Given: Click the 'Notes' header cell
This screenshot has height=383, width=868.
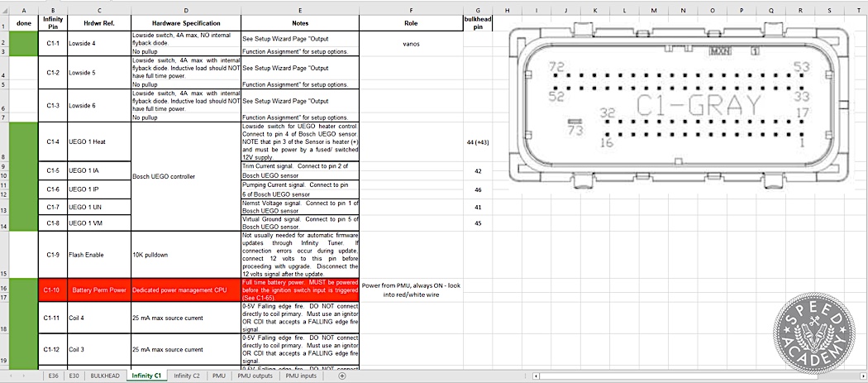Looking at the screenshot, I should point(300,23).
